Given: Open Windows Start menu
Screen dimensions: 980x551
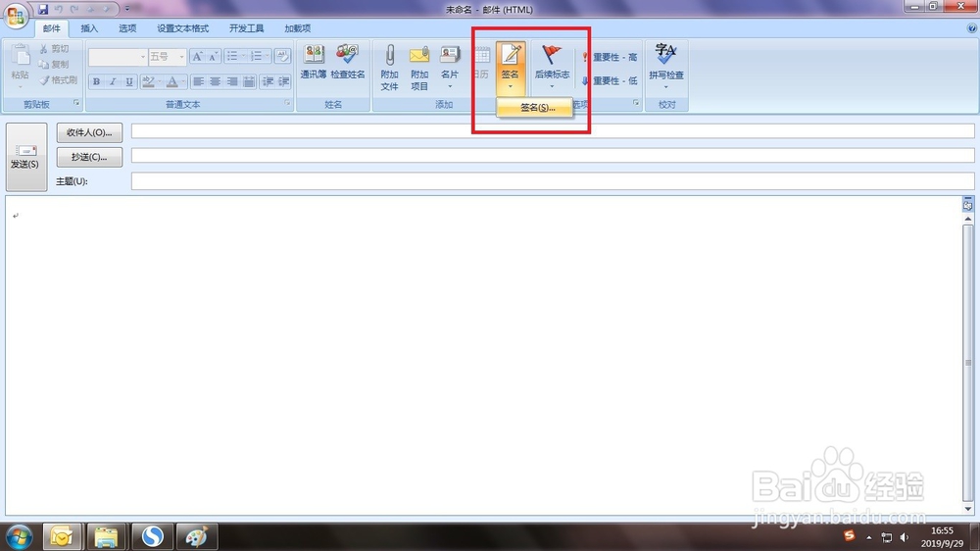Looking at the screenshot, I should tap(19, 537).
